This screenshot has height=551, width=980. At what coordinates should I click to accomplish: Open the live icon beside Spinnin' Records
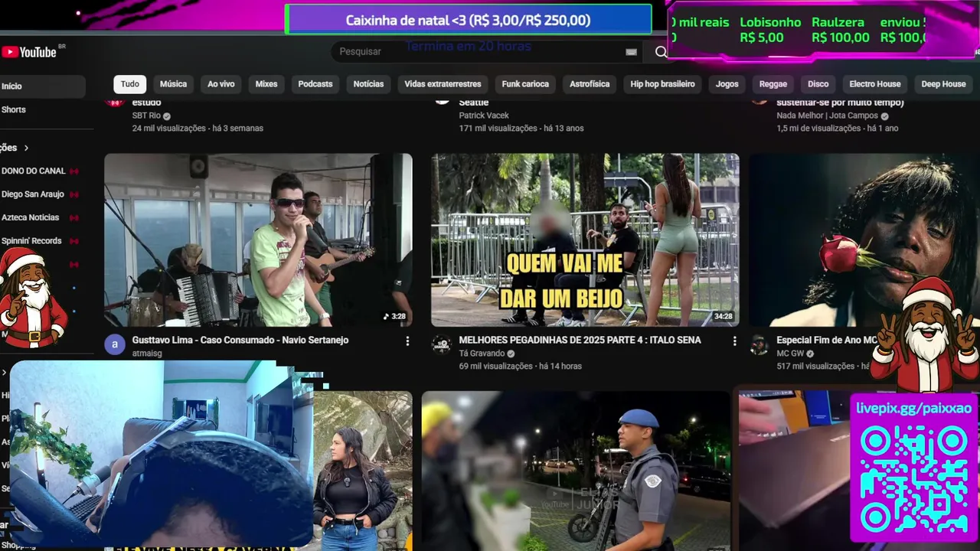[74, 241]
